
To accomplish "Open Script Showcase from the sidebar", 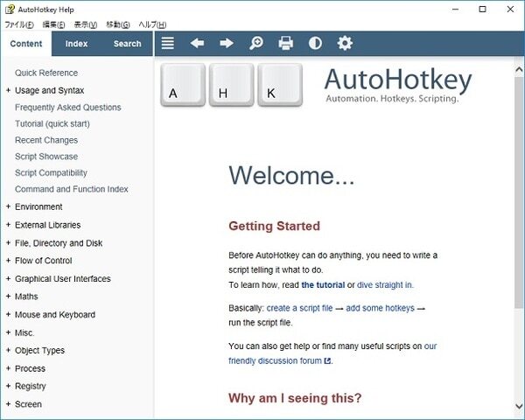I will pos(46,157).
